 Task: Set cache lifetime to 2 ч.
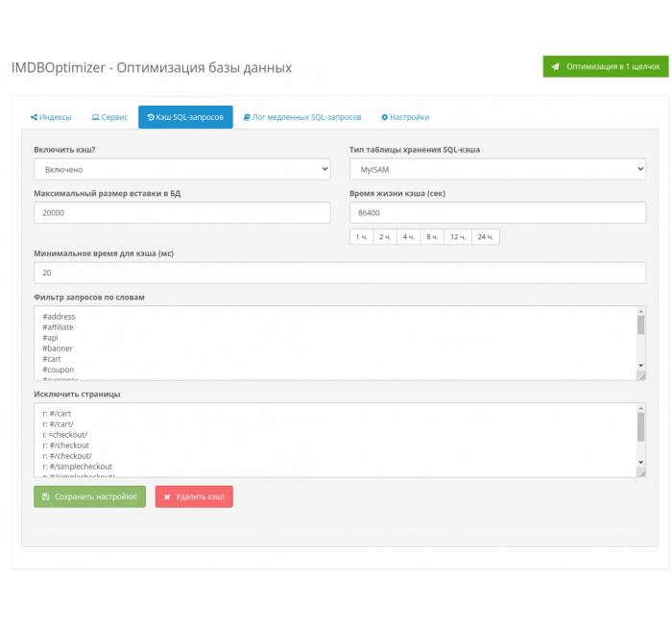click(x=385, y=237)
